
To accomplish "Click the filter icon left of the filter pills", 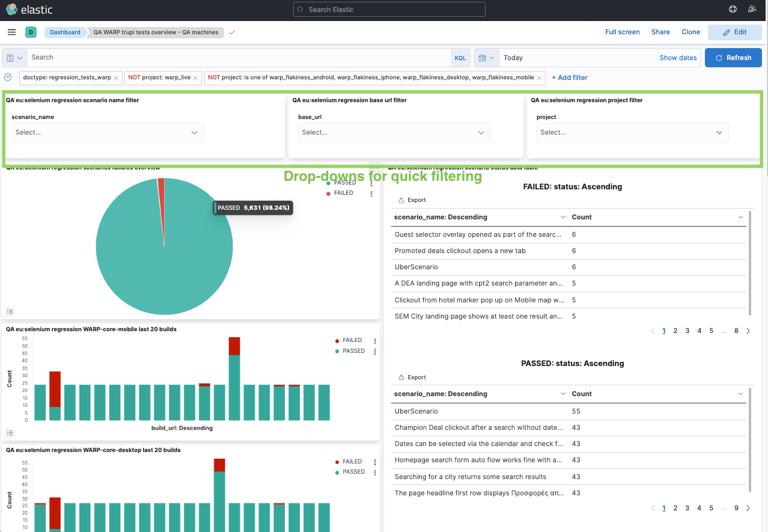I will coord(7,78).
